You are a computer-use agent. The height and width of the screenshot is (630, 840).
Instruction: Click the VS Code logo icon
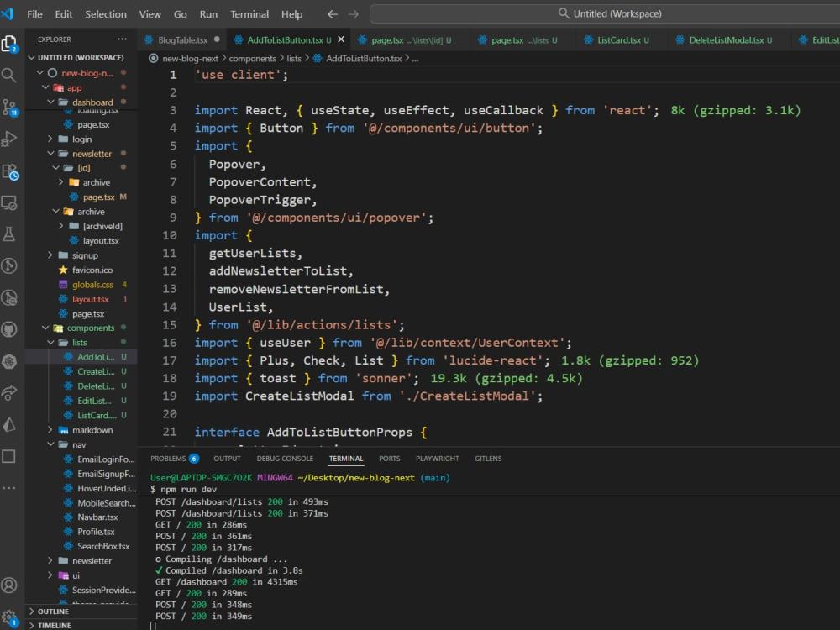tap(8, 13)
